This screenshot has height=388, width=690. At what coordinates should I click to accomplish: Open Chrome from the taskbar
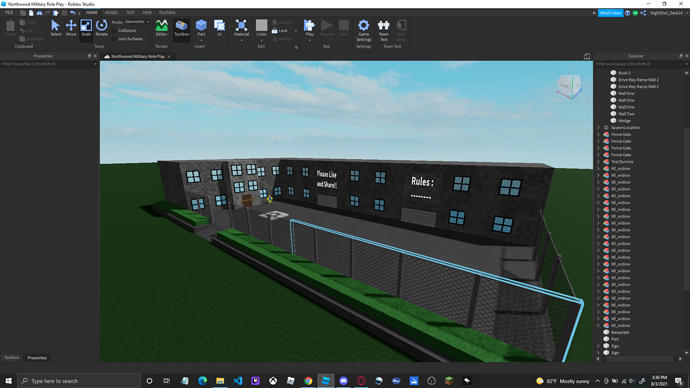pos(308,381)
